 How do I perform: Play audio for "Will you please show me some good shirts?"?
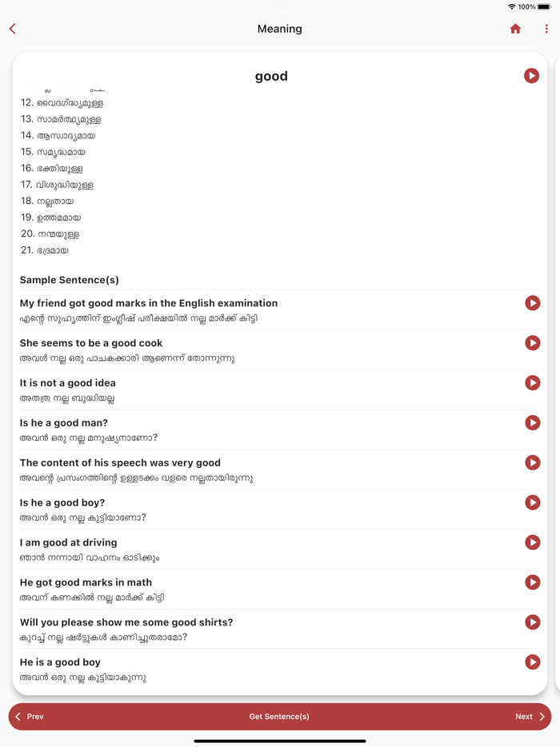click(532, 622)
